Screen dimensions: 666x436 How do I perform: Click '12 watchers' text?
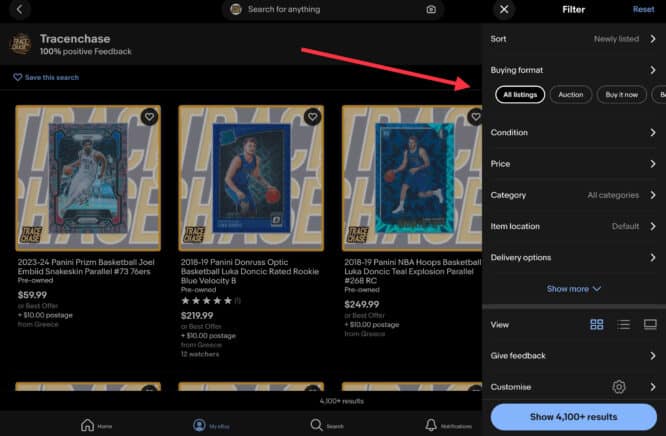(x=200, y=354)
